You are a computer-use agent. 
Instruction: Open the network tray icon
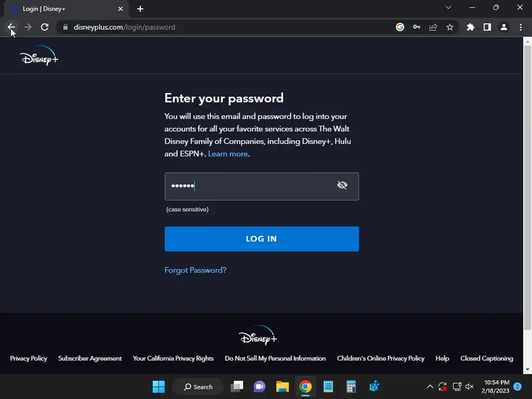pyautogui.click(x=457, y=387)
